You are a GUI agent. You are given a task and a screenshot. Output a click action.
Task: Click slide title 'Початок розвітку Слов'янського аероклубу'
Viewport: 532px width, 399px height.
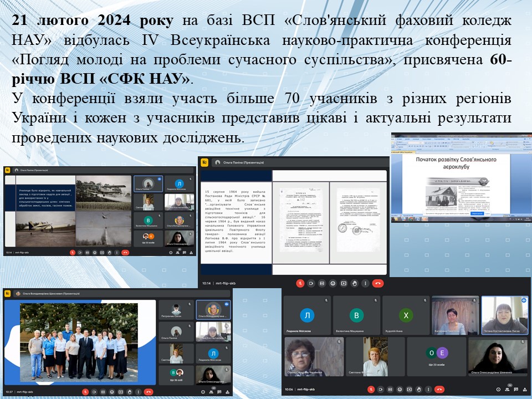coord(456,163)
